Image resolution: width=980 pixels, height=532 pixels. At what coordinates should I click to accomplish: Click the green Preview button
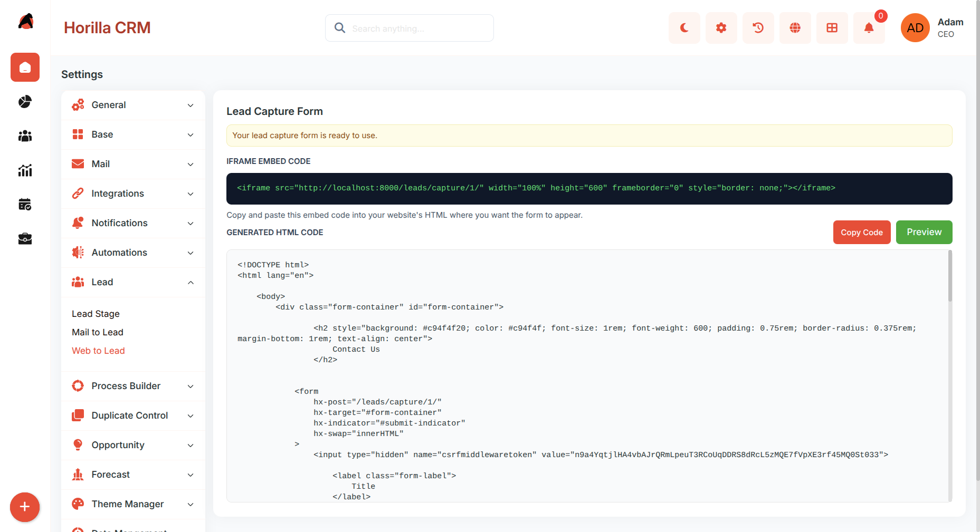924,233
